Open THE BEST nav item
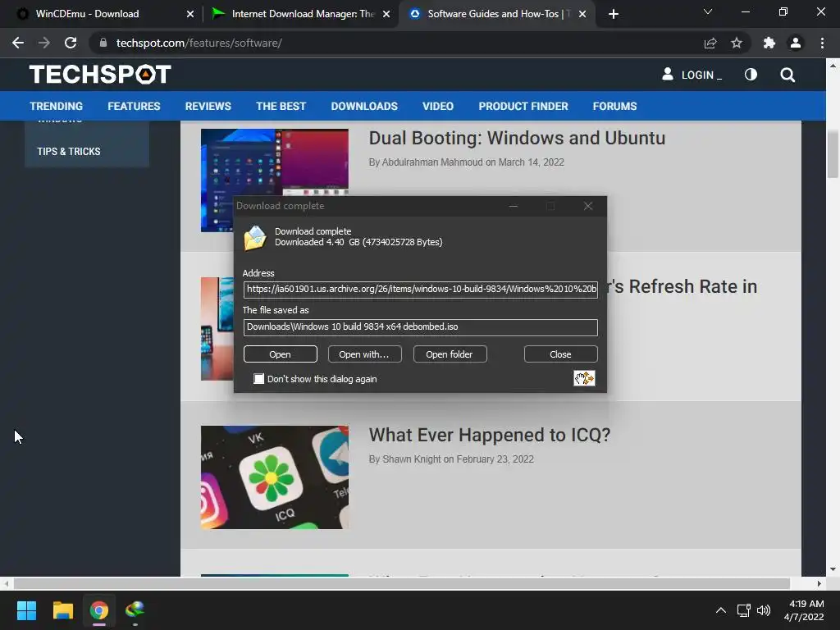 281,106
